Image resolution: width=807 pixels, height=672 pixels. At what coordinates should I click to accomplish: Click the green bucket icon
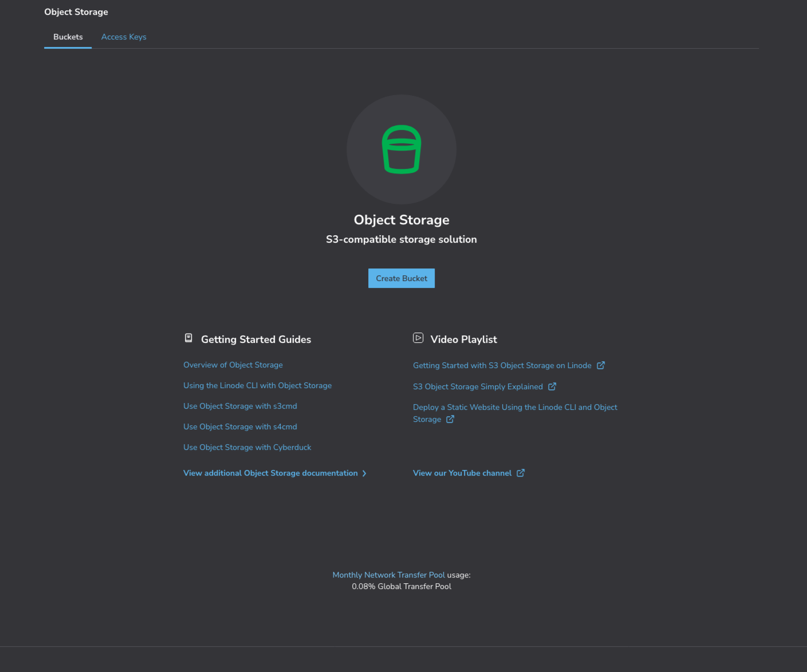pyautogui.click(x=401, y=149)
